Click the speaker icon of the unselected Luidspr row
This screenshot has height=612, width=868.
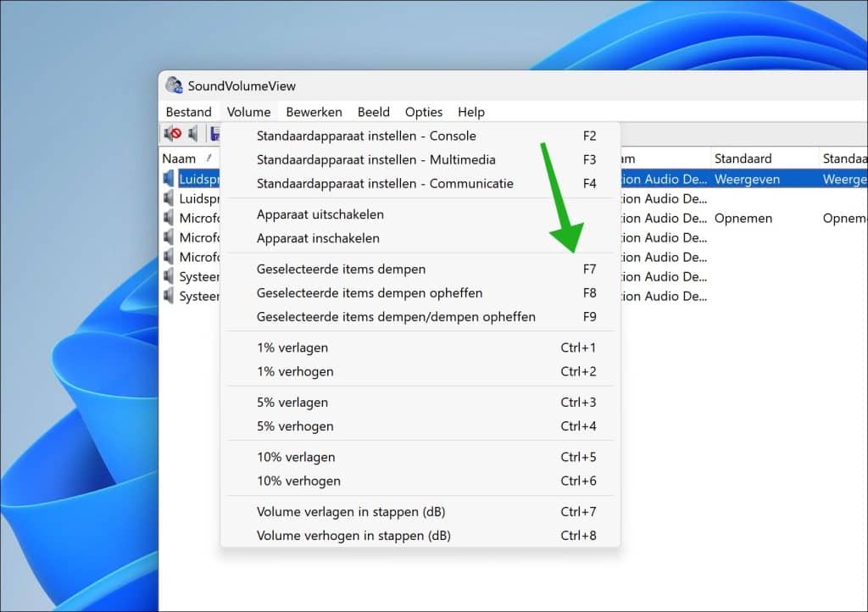pos(169,198)
